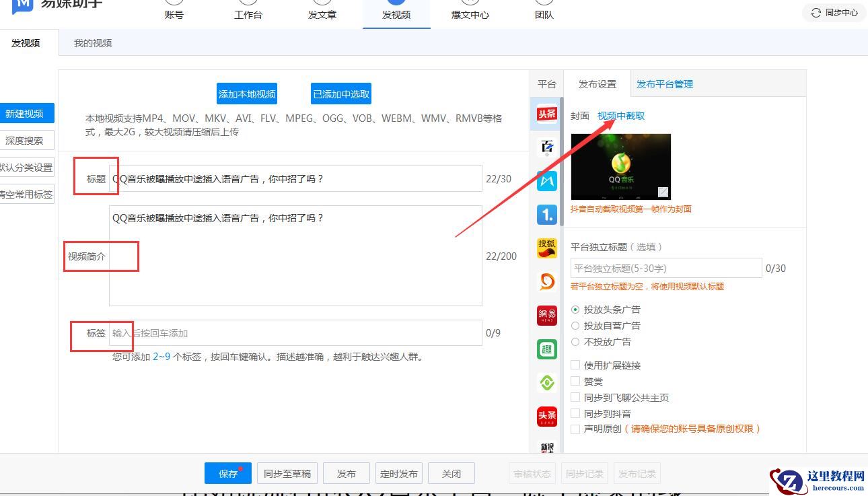
Task: Tick the 同步到抖音 checkbox
Action: pos(575,413)
